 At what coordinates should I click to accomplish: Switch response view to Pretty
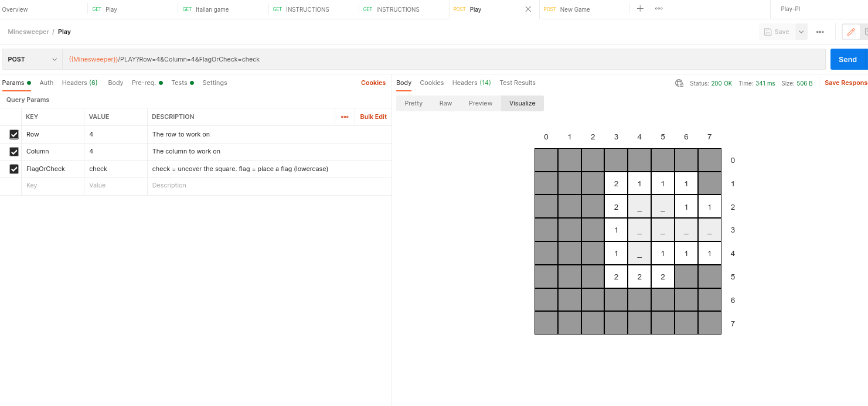(x=413, y=103)
